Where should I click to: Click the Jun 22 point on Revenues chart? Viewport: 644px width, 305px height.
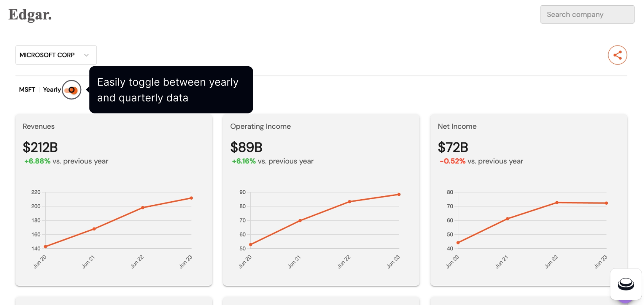pyautogui.click(x=143, y=207)
